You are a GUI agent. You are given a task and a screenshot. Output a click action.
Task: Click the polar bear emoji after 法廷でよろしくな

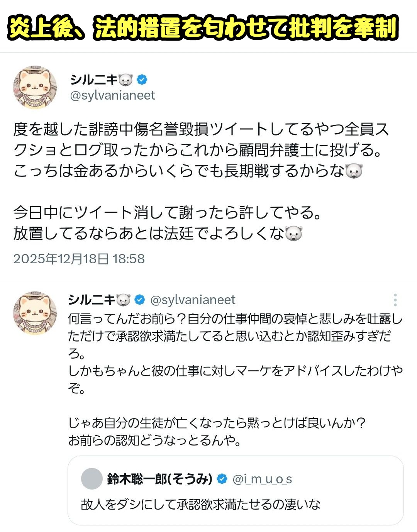point(293,234)
